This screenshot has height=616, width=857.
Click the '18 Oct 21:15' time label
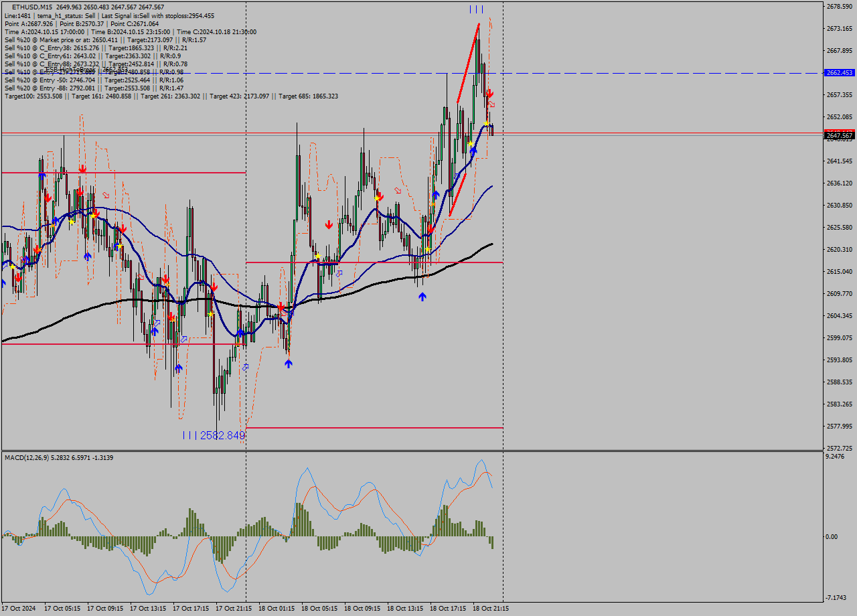491,609
